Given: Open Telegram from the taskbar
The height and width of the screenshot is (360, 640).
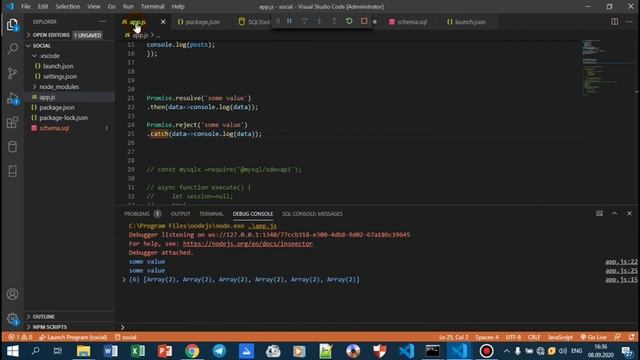Looking at the screenshot, I should tap(219, 351).
